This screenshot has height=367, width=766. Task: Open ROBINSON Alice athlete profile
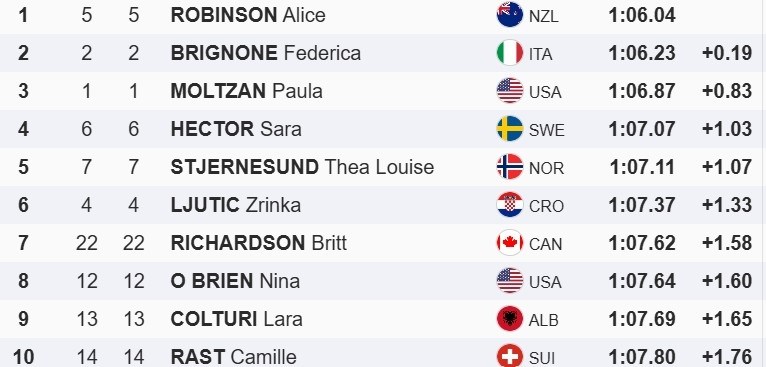coord(248,15)
